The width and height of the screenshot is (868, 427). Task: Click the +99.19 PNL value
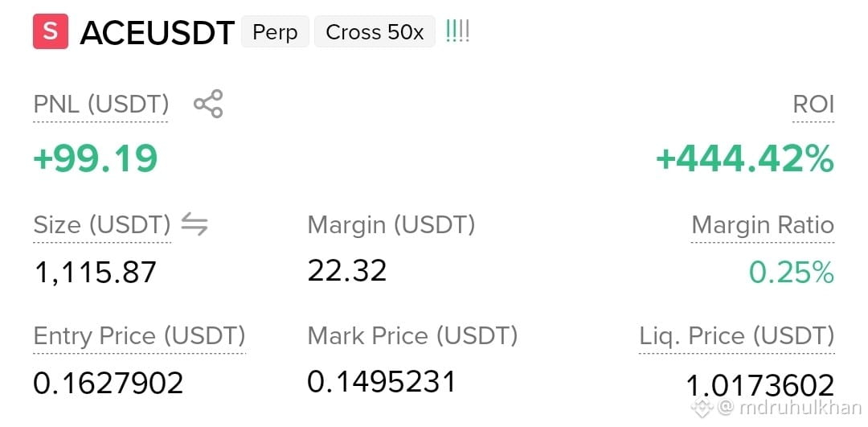point(96,158)
